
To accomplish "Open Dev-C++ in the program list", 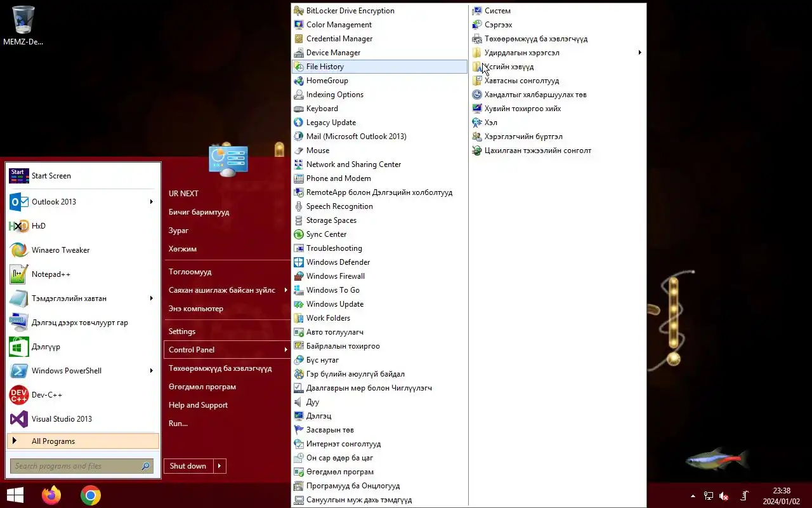I will click(x=82, y=395).
